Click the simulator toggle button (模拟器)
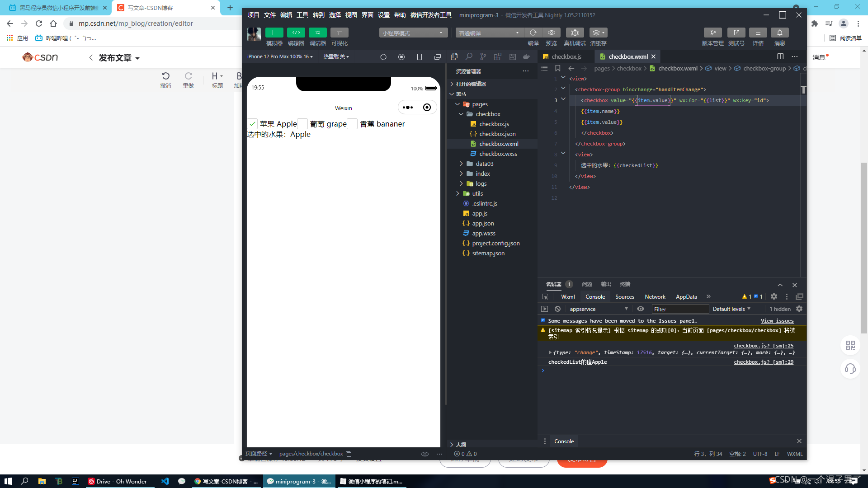Viewport: 868px width, 488px height. tap(274, 33)
